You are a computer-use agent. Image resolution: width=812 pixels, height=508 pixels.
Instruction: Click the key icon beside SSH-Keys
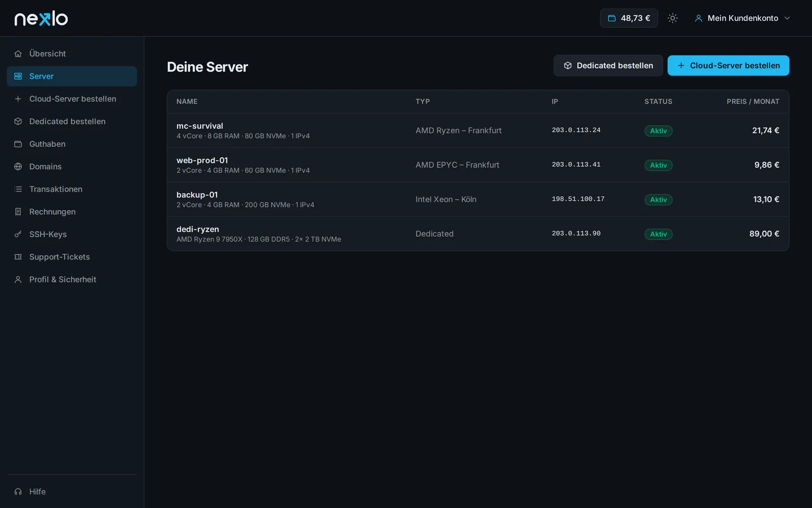[x=18, y=234]
